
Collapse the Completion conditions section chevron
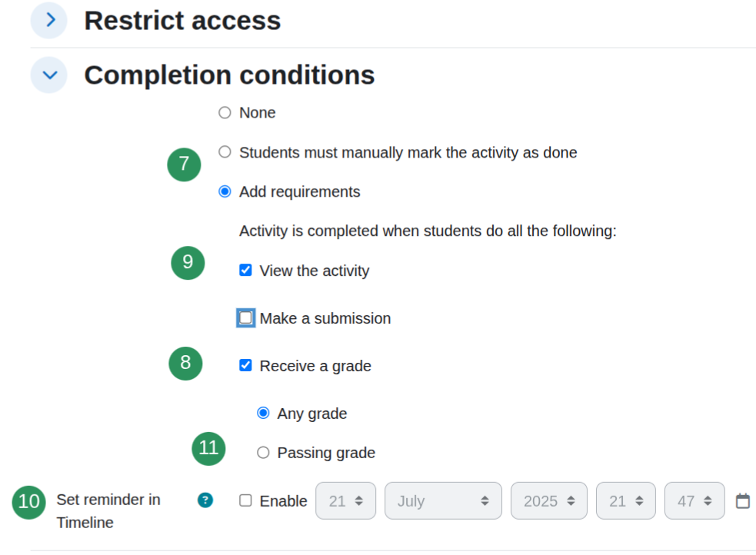click(49, 75)
